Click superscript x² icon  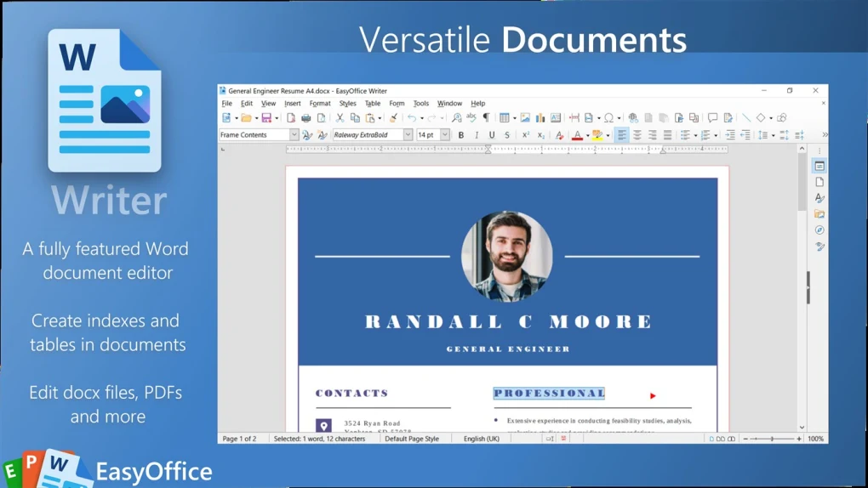525,135
